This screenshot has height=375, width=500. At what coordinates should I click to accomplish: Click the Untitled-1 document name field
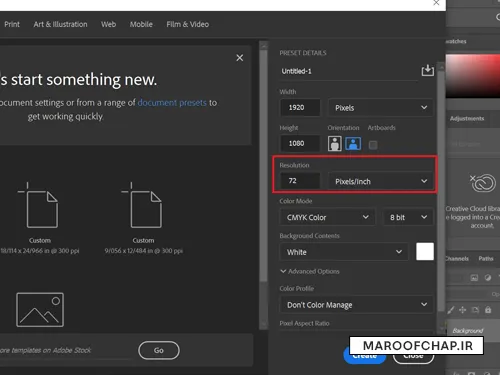(348, 71)
